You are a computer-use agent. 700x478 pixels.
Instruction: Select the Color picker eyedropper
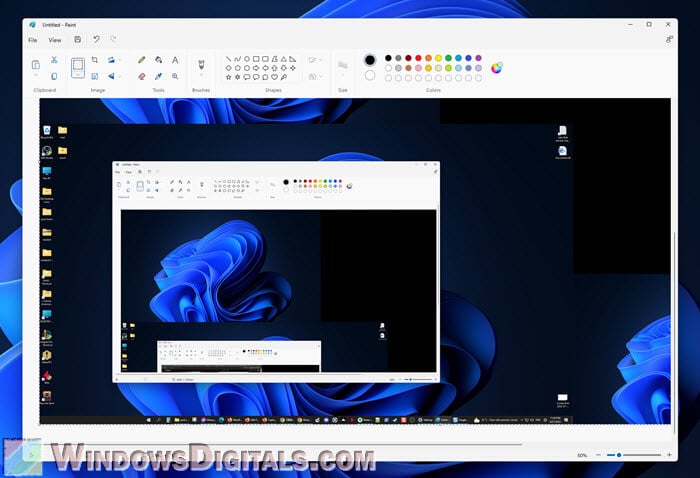(158, 76)
